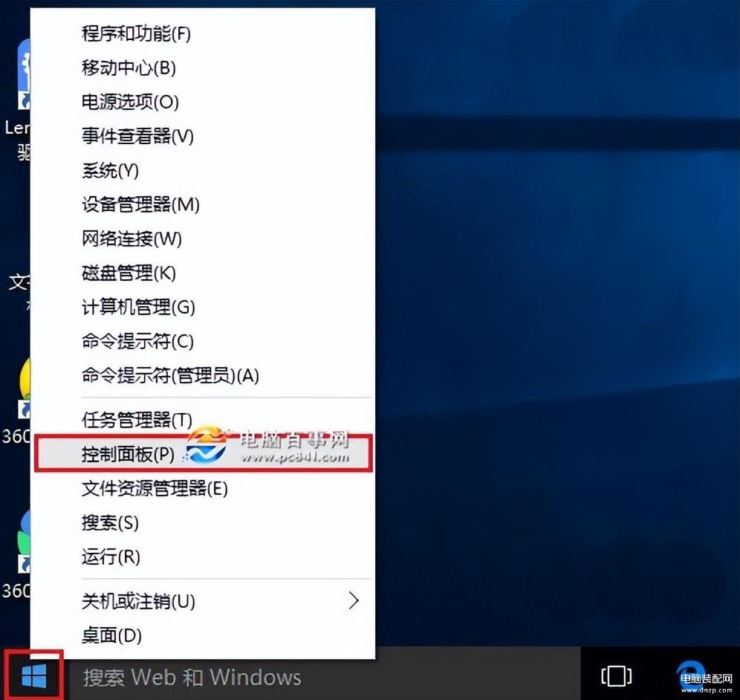740x700 pixels.
Task: Open Event Viewer (V)
Action: tap(203, 136)
